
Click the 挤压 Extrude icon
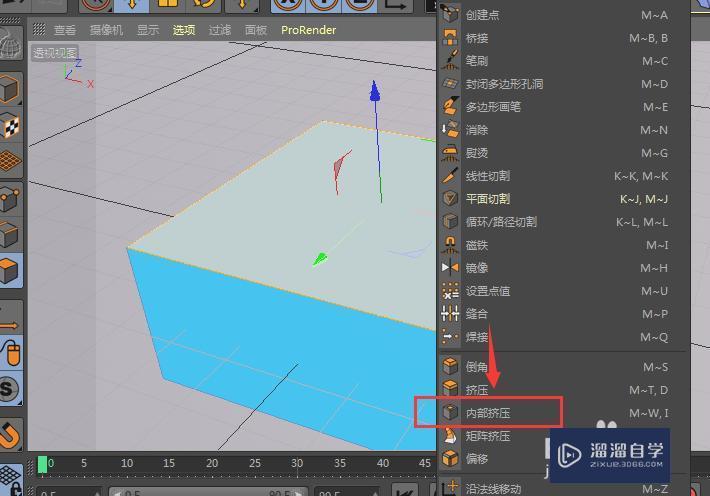point(450,389)
